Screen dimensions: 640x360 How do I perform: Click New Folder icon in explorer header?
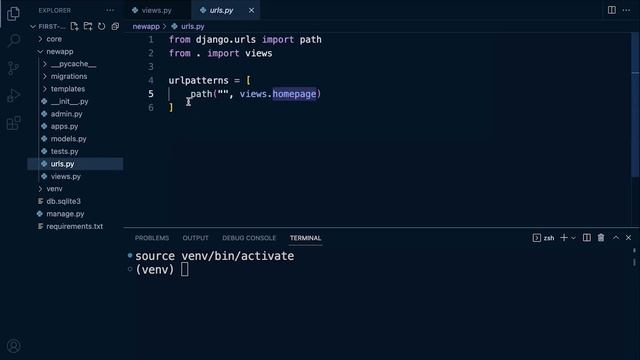pos(88,26)
